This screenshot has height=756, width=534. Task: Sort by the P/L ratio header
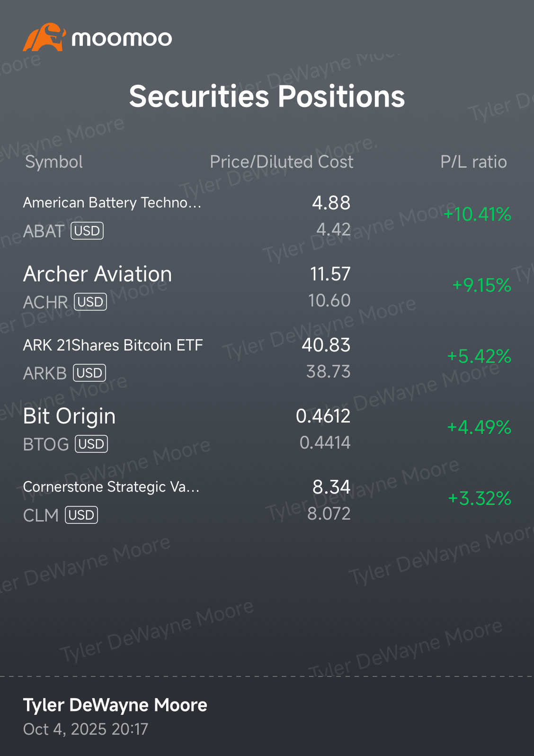[473, 162]
